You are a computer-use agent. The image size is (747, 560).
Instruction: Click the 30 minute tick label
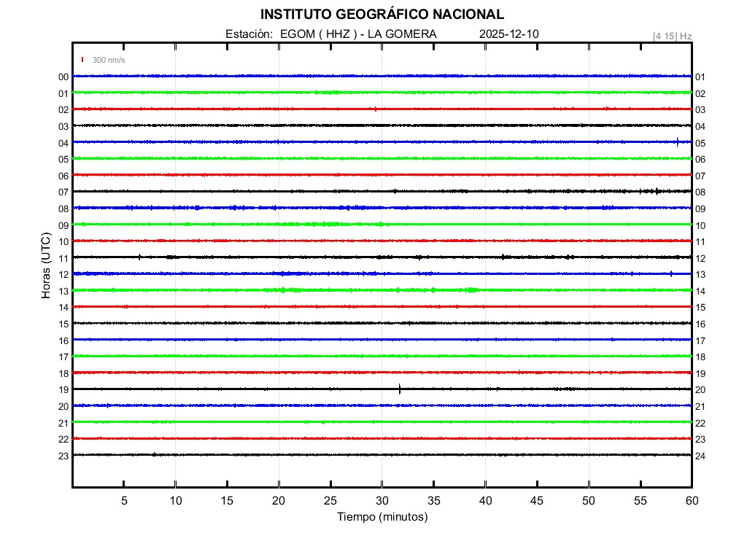382,501
